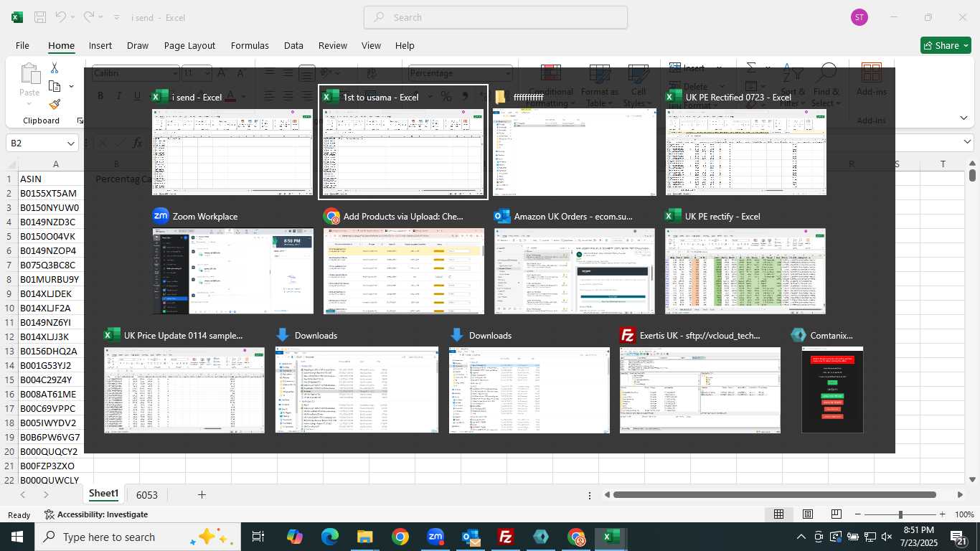This screenshot has height=551, width=980.
Task: Collapse the ribbon using the chevron
Action: click(x=963, y=118)
